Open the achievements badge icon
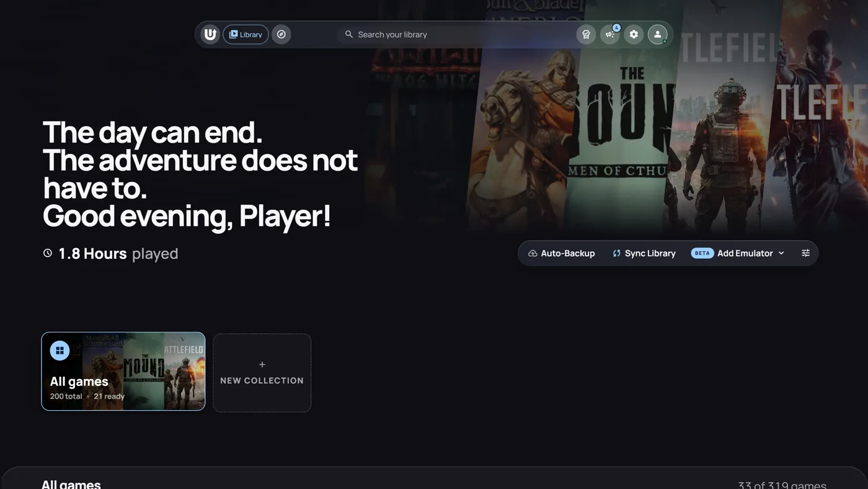Image resolution: width=868 pixels, height=489 pixels. (586, 34)
